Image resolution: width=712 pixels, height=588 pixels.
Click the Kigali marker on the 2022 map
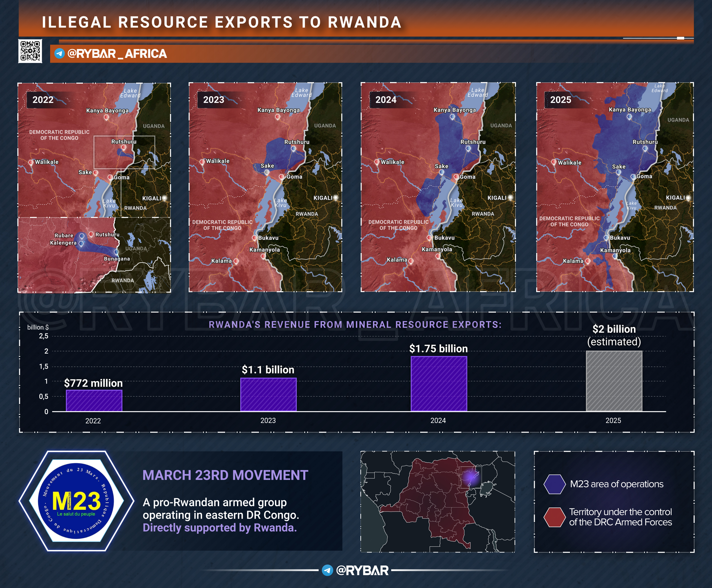click(x=164, y=198)
